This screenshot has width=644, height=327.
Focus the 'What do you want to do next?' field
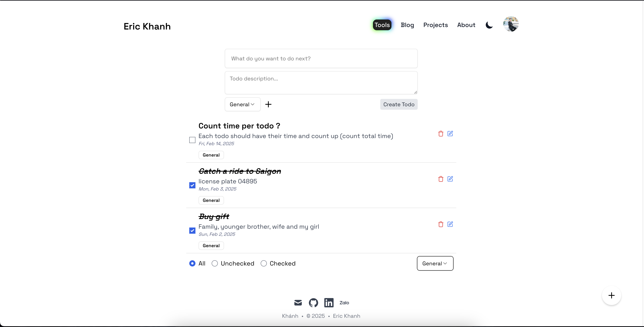[321, 58]
